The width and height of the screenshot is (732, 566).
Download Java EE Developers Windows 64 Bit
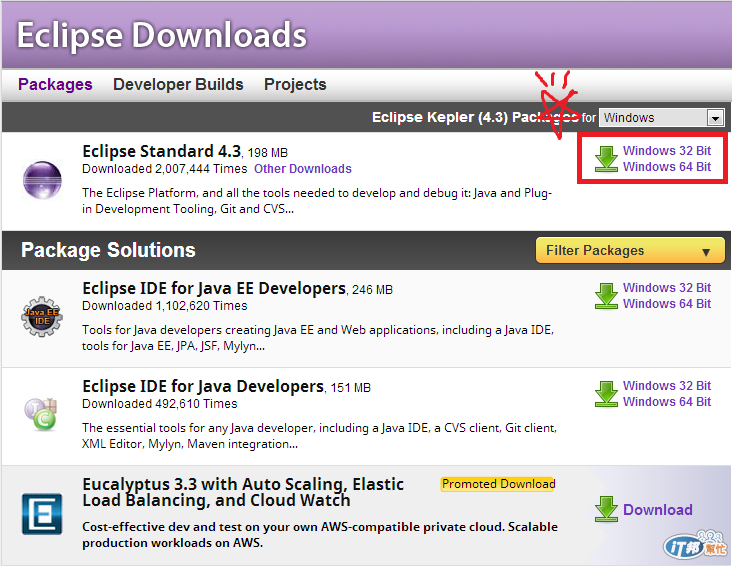point(667,304)
